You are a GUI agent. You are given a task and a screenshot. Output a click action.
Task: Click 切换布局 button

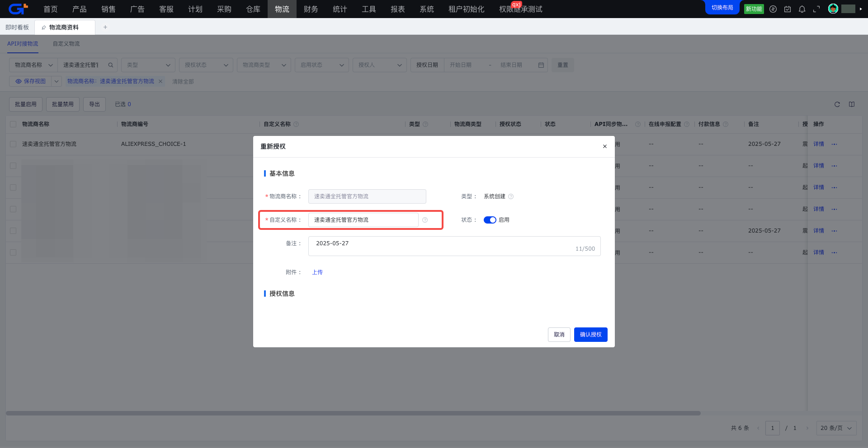(x=722, y=8)
